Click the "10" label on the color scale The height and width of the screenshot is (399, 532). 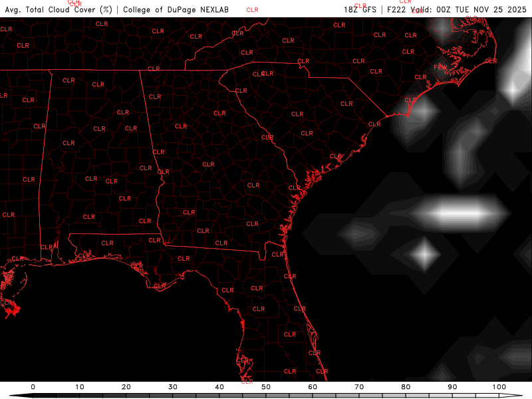79,387
